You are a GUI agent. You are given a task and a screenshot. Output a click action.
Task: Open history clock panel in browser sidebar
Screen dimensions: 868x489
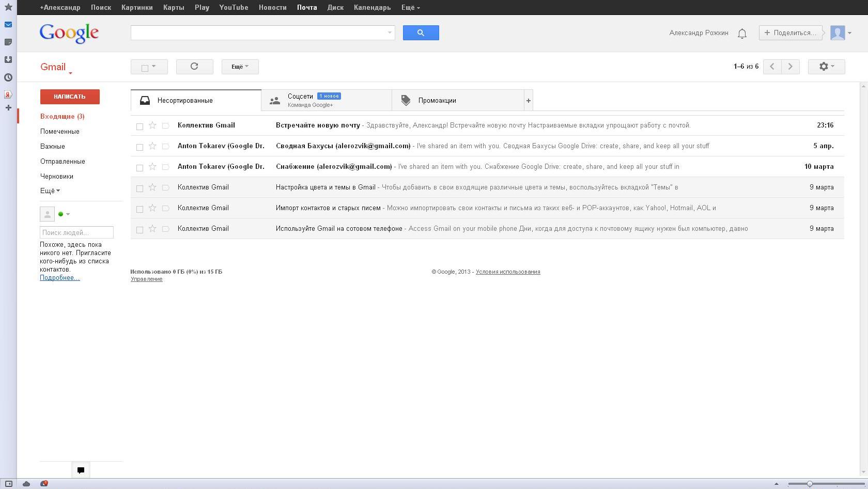coord(8,77)
